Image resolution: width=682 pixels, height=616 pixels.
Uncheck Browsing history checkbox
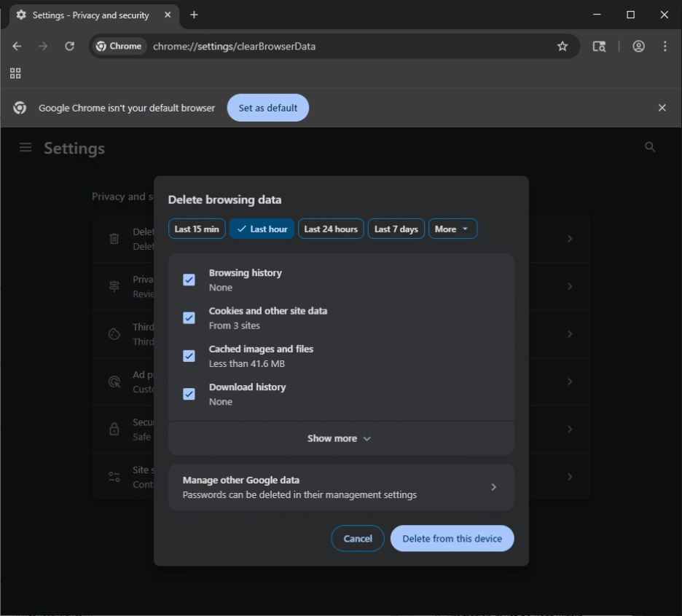(x=189, y=280)
